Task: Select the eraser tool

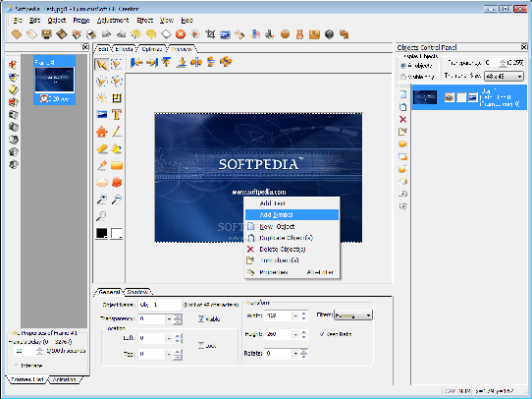Action: click(102, 148)
